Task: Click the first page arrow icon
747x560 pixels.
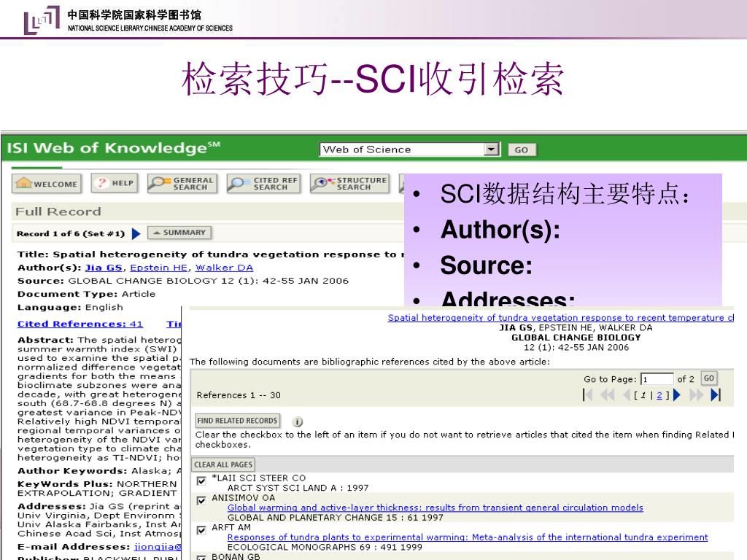Action: (x=588, y=394)
